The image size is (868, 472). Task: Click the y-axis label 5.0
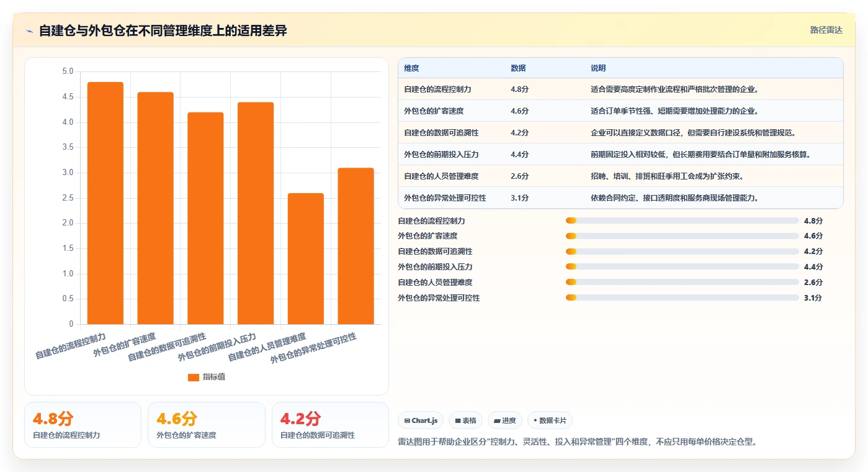point(68,71)
